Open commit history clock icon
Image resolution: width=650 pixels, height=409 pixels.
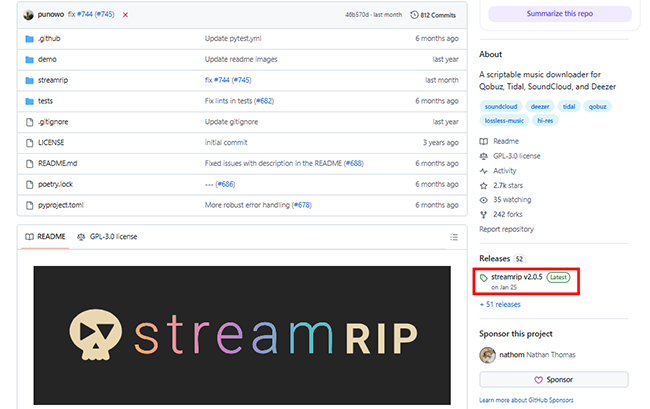414,15
